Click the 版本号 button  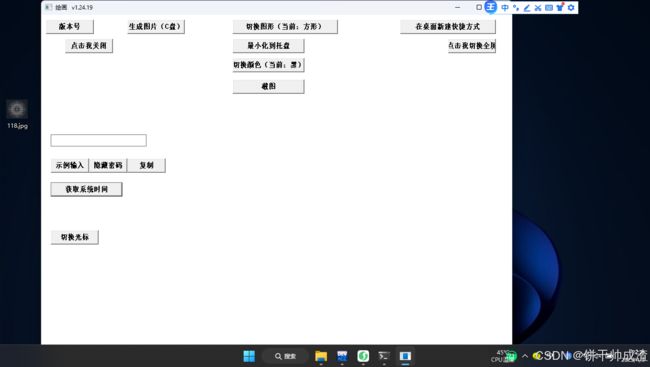70,27
